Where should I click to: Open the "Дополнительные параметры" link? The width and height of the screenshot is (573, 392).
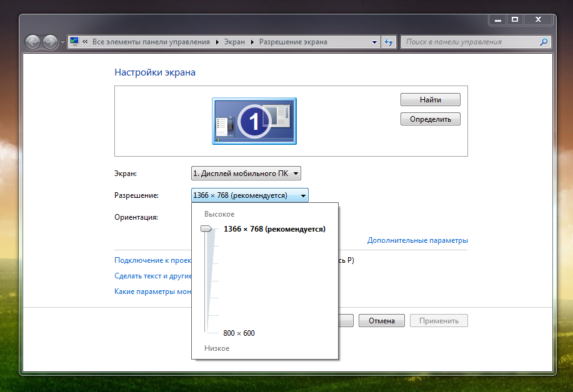pyautogui.click(x=417, y=240)
